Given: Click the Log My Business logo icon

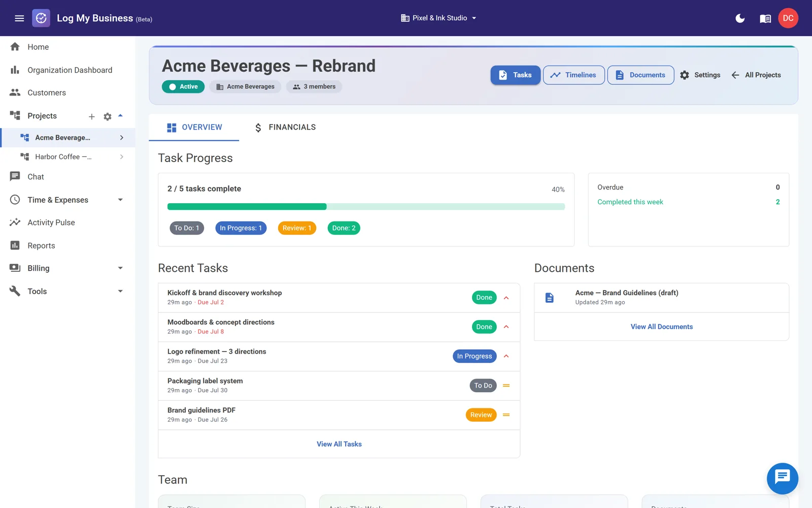Looking at the screenshot, I should tap(41, 18).
